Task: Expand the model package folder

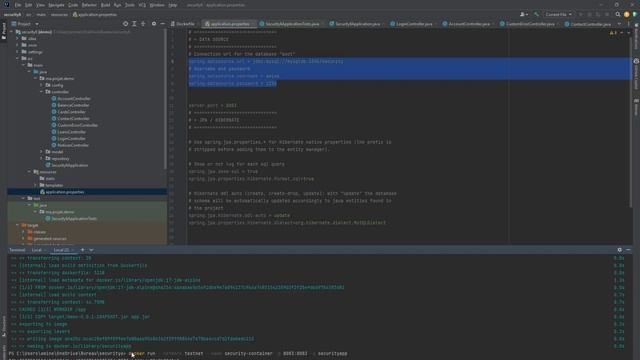Action: [41, 152]
